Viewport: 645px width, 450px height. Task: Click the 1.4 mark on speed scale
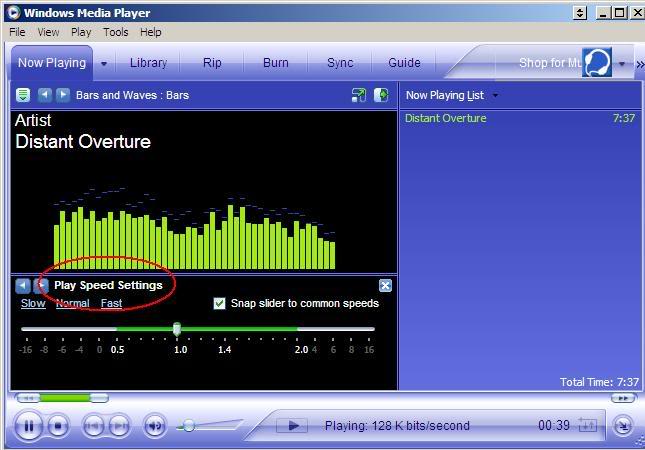224,350
